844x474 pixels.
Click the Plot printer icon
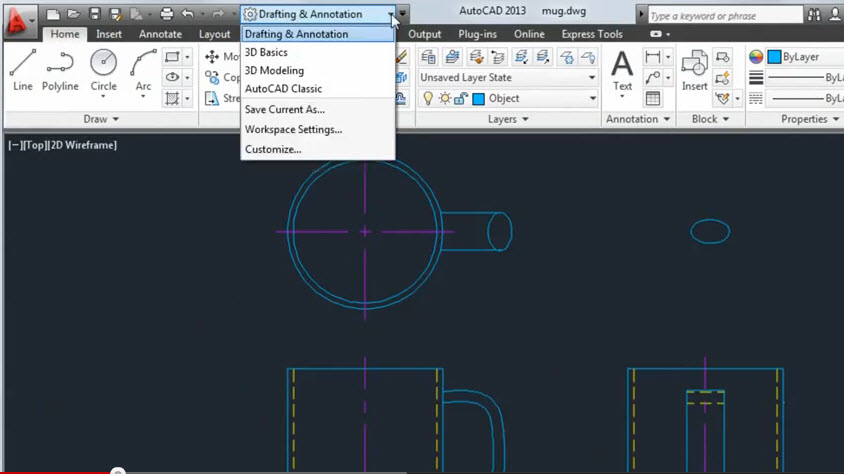pyautogui.click(x=167, y=14)
